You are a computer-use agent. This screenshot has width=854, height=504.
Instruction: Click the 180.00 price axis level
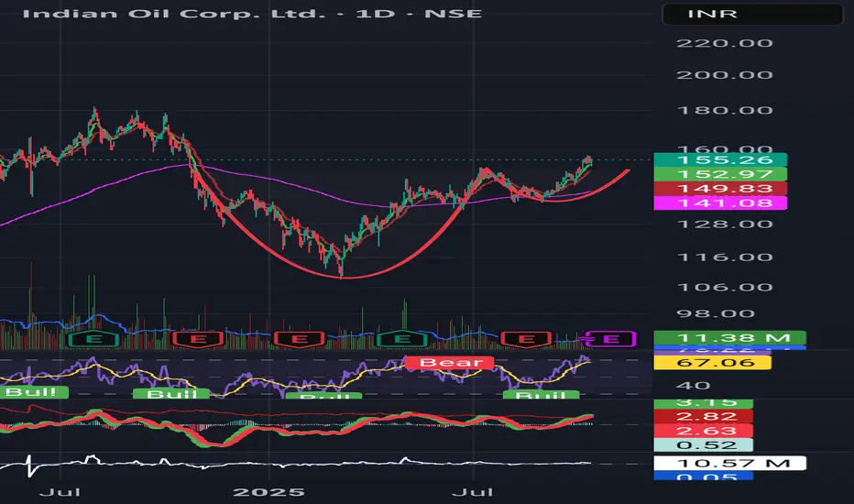click(x=725, y=111)
